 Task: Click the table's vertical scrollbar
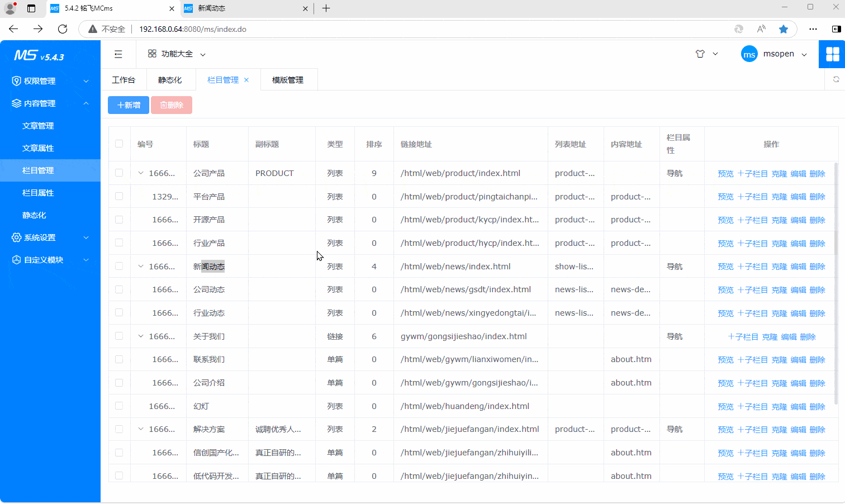point(835,279)
